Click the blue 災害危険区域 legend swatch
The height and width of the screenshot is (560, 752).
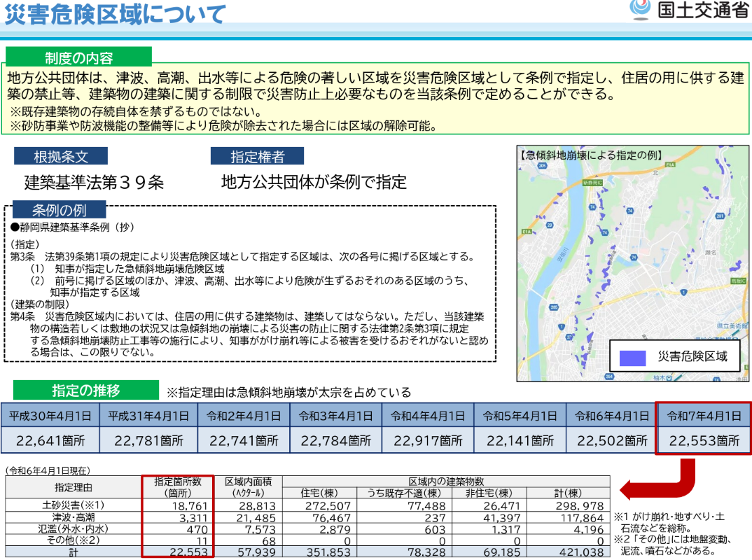pos(632,357)
